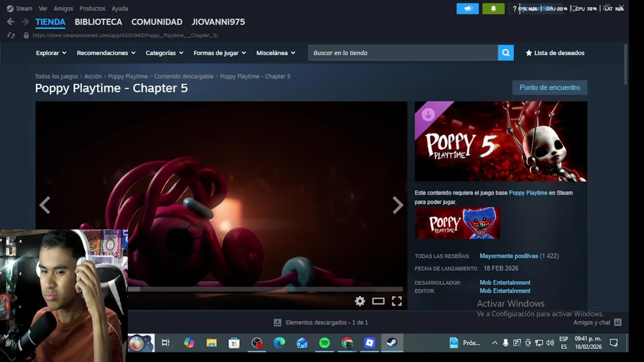Show hidden system tray icons
Image resolution: width=644 pixels, height=362 pixels.
click(x=495, y=343)
